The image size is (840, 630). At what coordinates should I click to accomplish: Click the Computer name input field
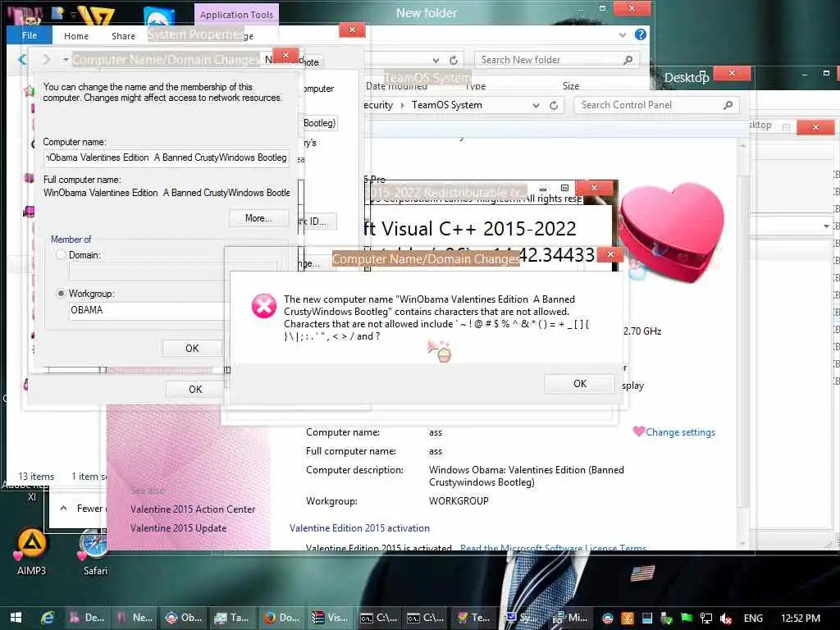tap(166, 158)
